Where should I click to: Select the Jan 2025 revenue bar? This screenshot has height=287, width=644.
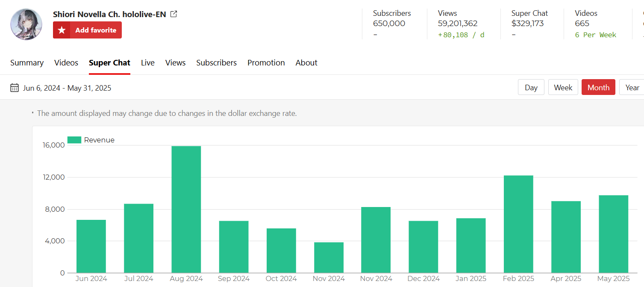471,246
